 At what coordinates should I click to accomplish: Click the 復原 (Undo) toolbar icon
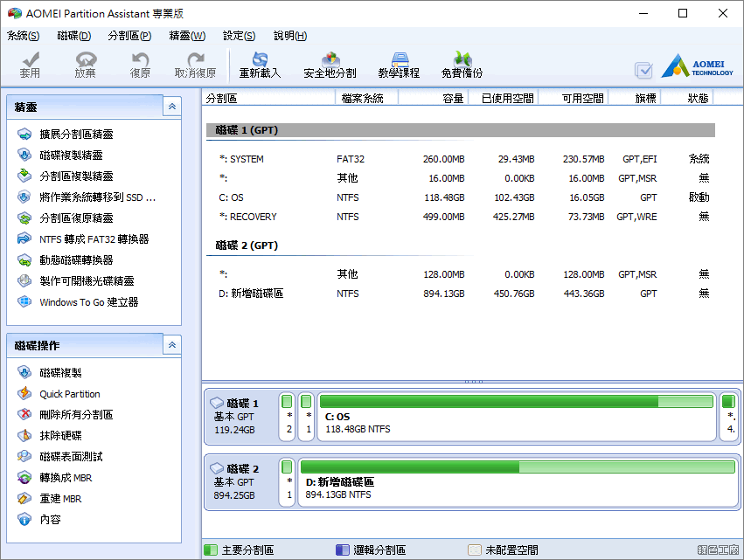click(140, 65)
